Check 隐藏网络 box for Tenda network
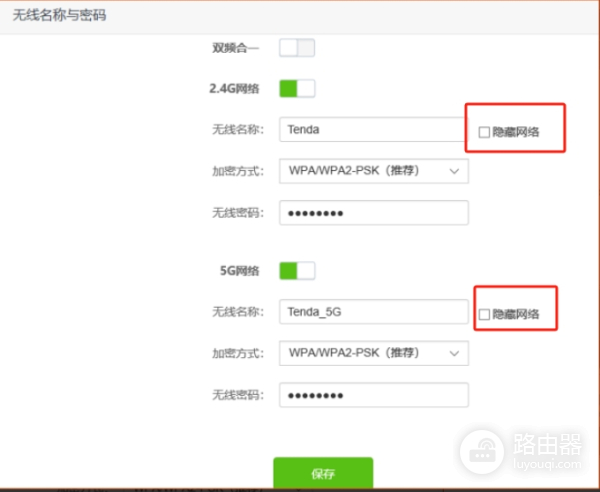This screenshot has height=492, width=600. pos(485,132)
